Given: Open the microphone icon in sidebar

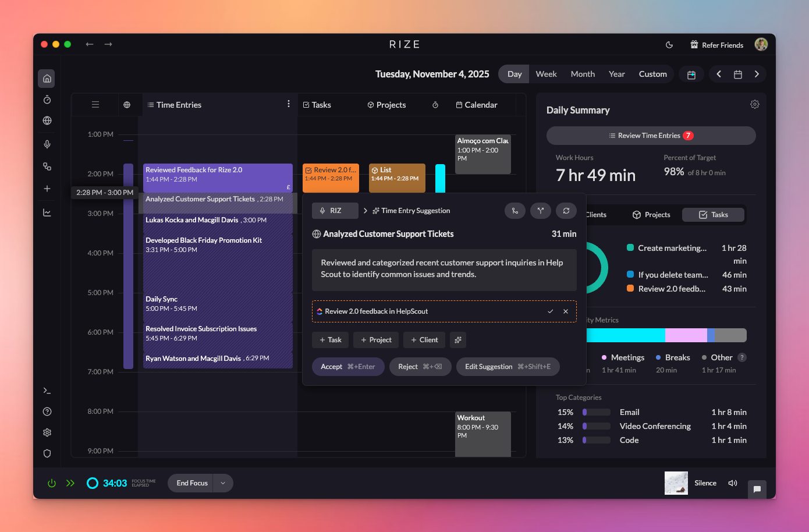Looking at the screenshot, I should (x=47, y=144).
